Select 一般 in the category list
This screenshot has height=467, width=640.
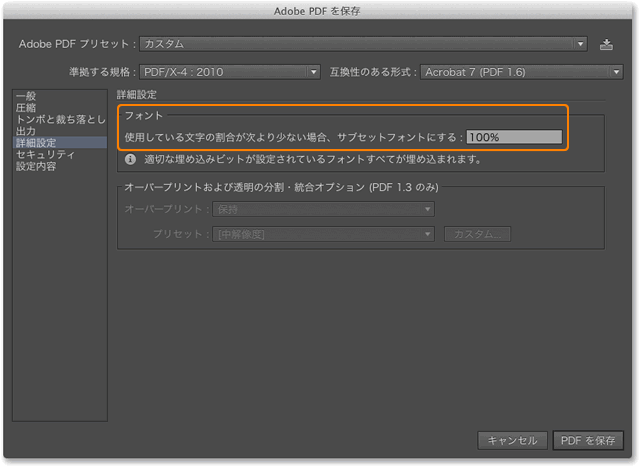[x=25, y=96]
